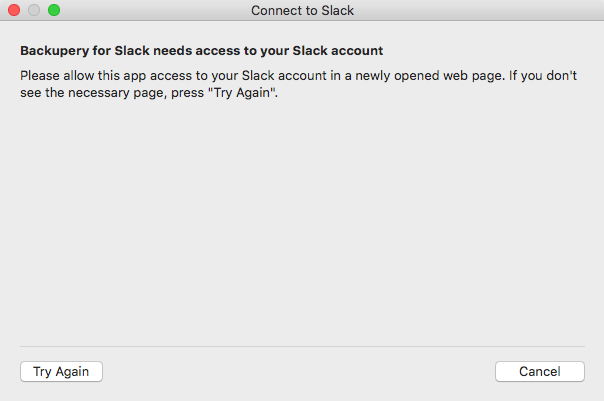Click the green zoom window button
604x401 pixels.
54,11
